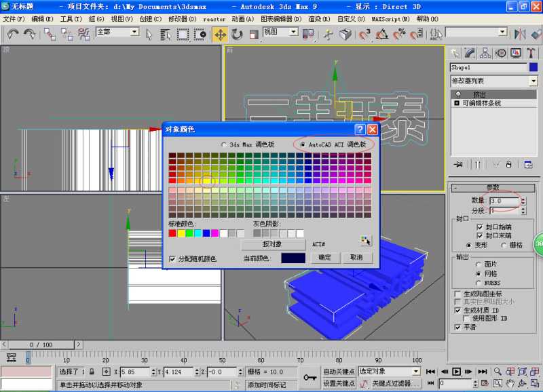Image resolution: width=543 pixels, height=392 pixels.
Task: Click the key icon near the animation controls
Action: [310, 377]
